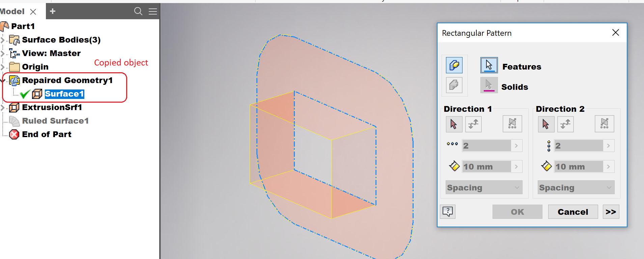
Task: Expand ExtrusionSrf1 node
Action: coord(3,107)
